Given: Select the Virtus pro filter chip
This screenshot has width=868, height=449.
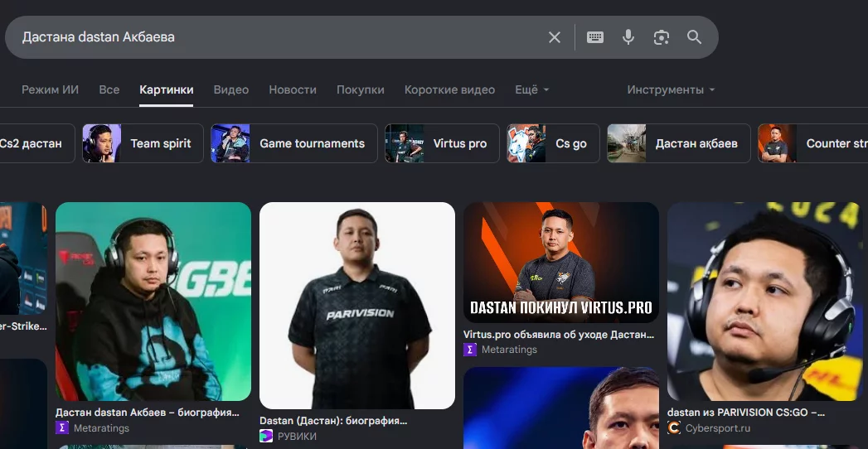Looking at the screenshot, I should 442,143.
